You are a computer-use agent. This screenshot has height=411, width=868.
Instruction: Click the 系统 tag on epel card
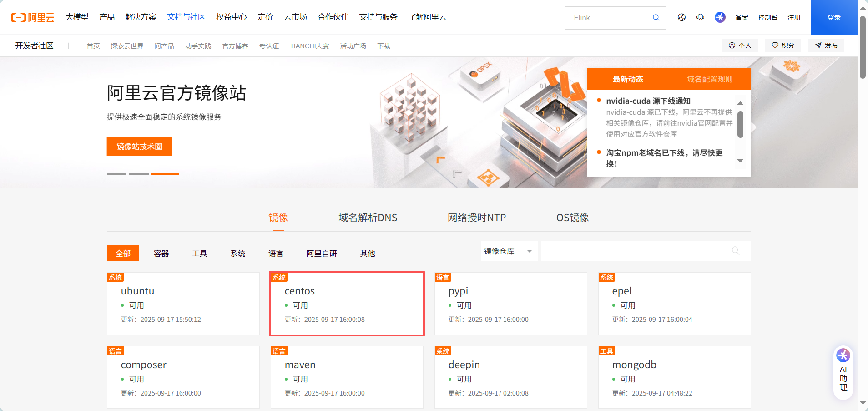pyautogui.click(x=606, y=277)
